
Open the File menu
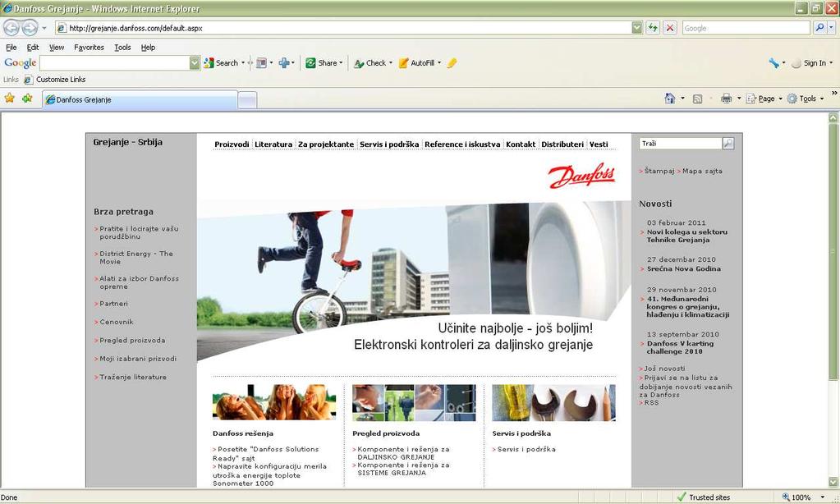pos(11,47)
